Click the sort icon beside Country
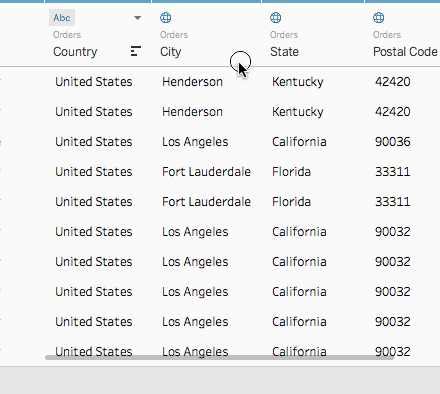 pos(135,51)
